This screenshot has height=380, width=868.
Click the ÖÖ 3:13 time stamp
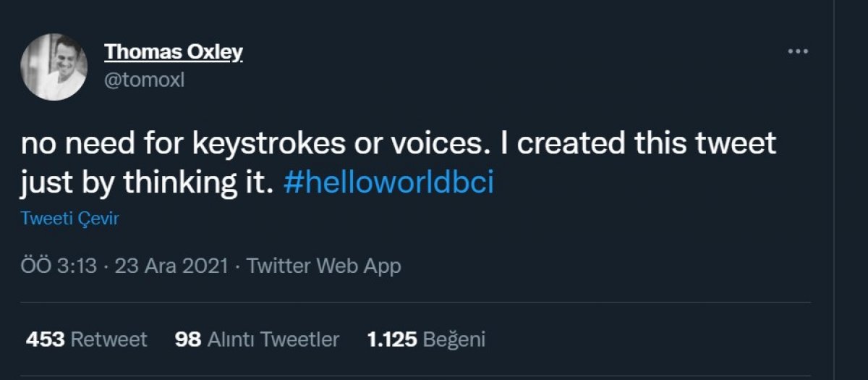[x=59, y=266]
